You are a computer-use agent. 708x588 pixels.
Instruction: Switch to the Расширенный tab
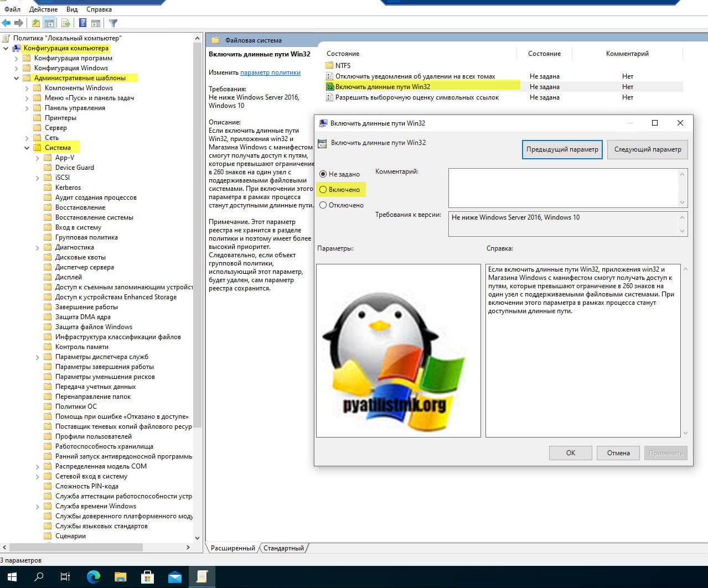coord(233,548)
